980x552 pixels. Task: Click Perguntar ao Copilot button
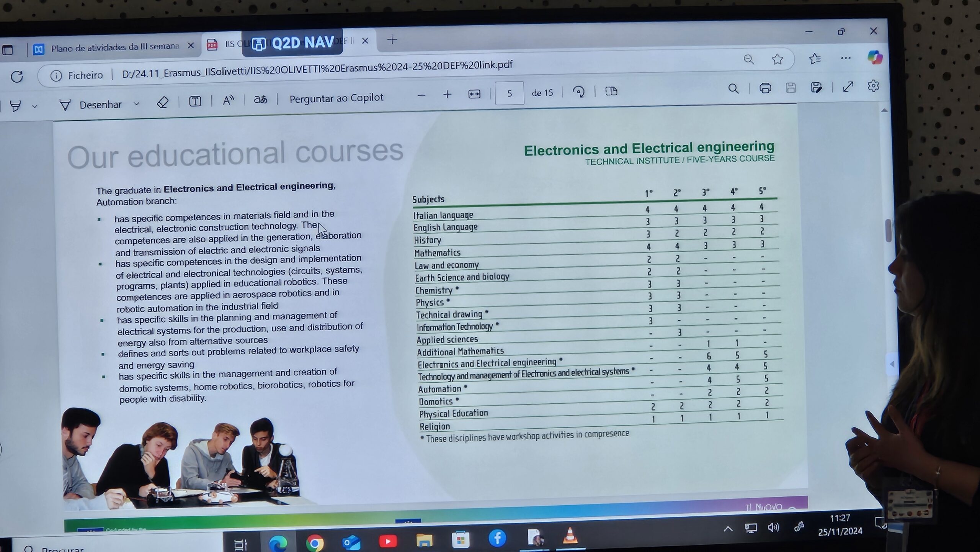[x=336, y=98]
